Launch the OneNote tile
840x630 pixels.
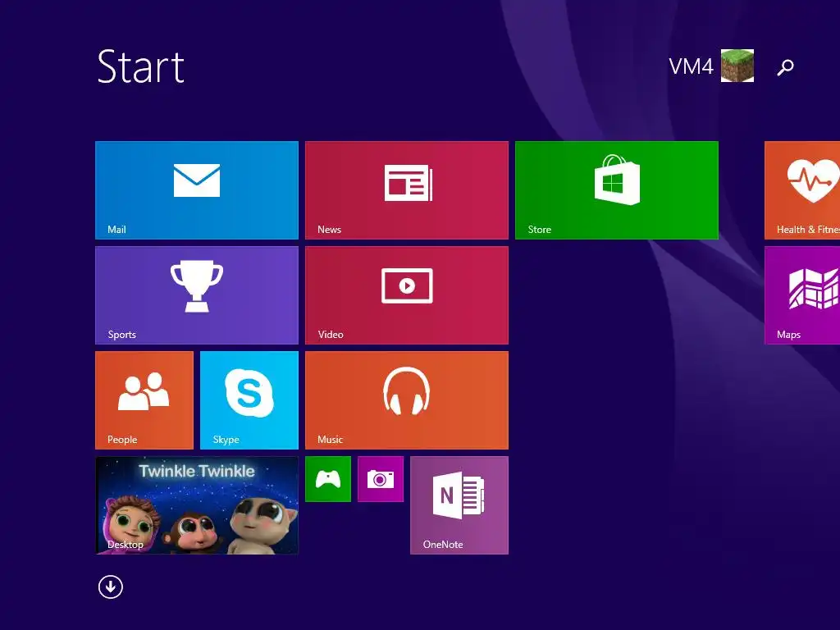click(459, 505)
